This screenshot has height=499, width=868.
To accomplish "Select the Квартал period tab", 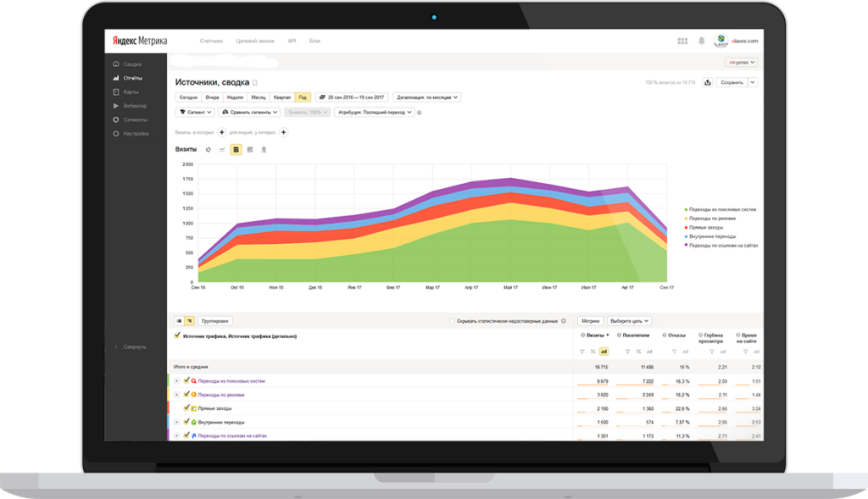I will pos(281,97).
